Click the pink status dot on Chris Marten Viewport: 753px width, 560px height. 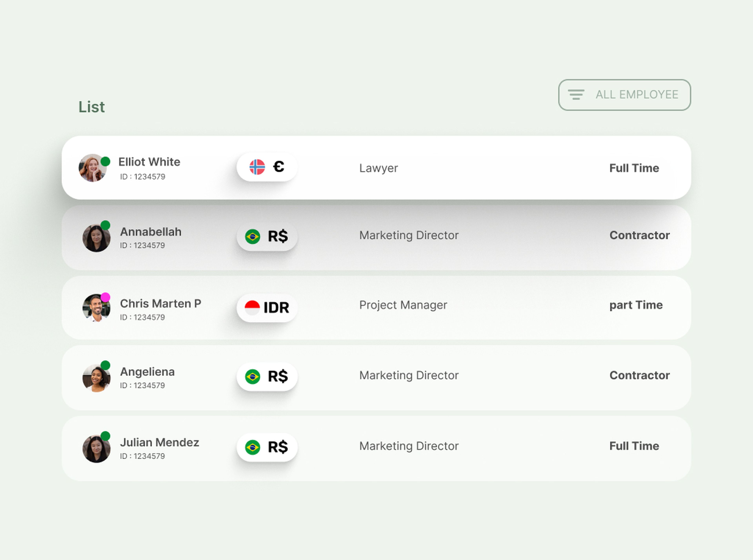(x=105, y=297)
